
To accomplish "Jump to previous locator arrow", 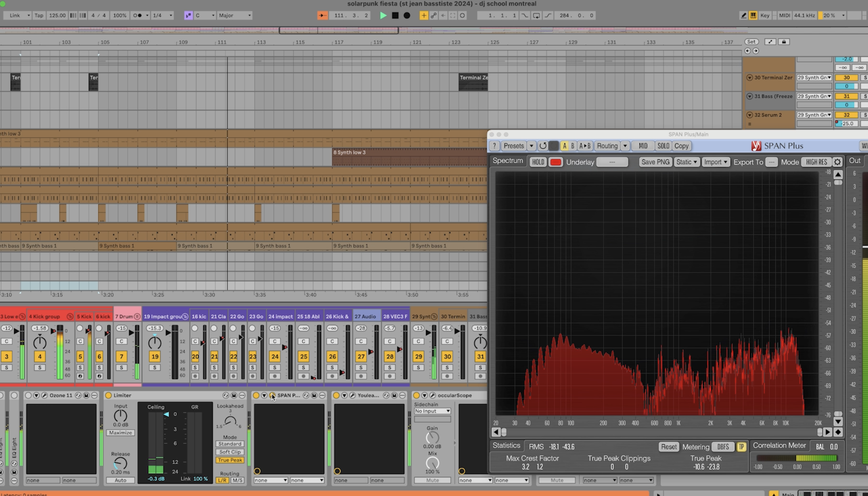I will 748,51.
